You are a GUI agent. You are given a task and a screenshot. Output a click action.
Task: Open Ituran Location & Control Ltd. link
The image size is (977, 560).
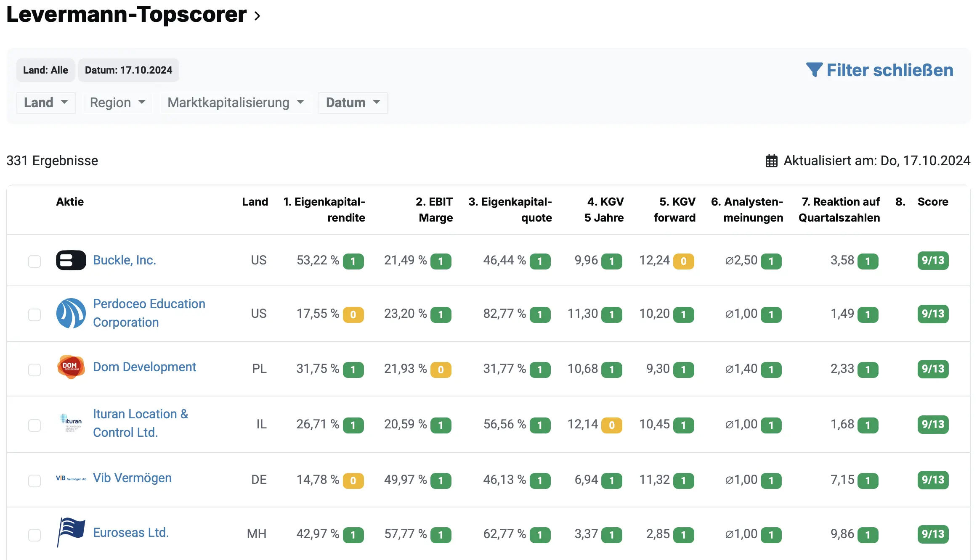pyautogui.click(x=141, y=423)
